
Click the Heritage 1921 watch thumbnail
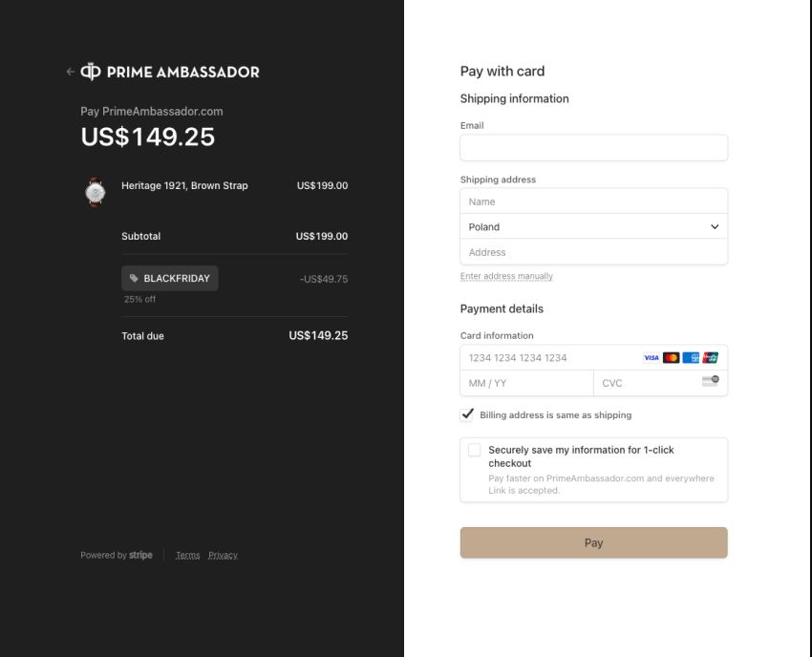point(95,191)
